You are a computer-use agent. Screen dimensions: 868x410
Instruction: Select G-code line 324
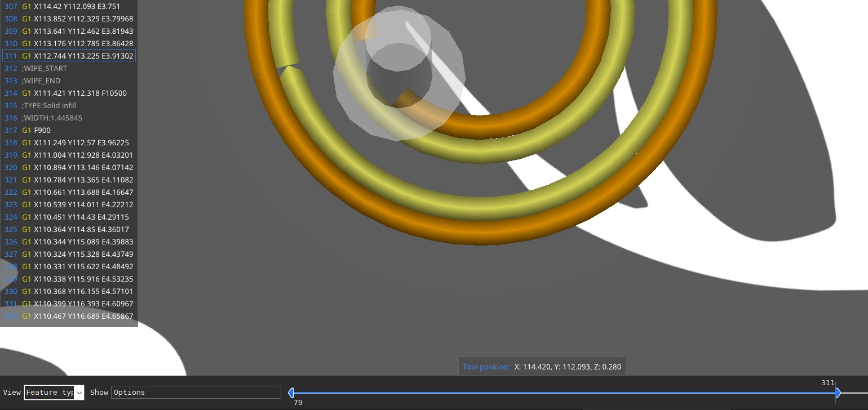tap(69, 217)
